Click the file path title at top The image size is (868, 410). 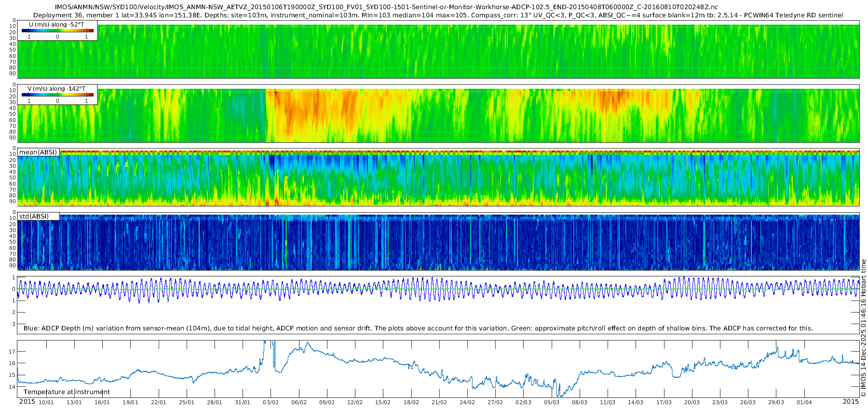pos(386,7)
